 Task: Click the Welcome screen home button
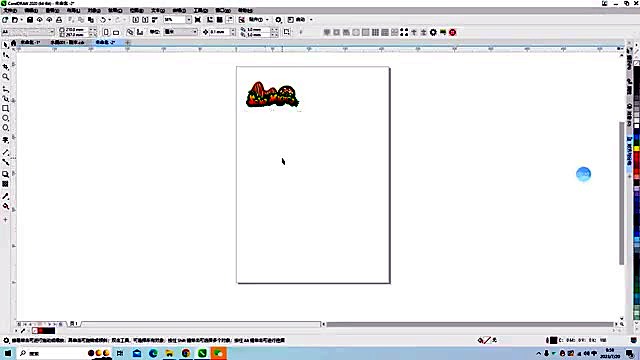pos(13,42)
